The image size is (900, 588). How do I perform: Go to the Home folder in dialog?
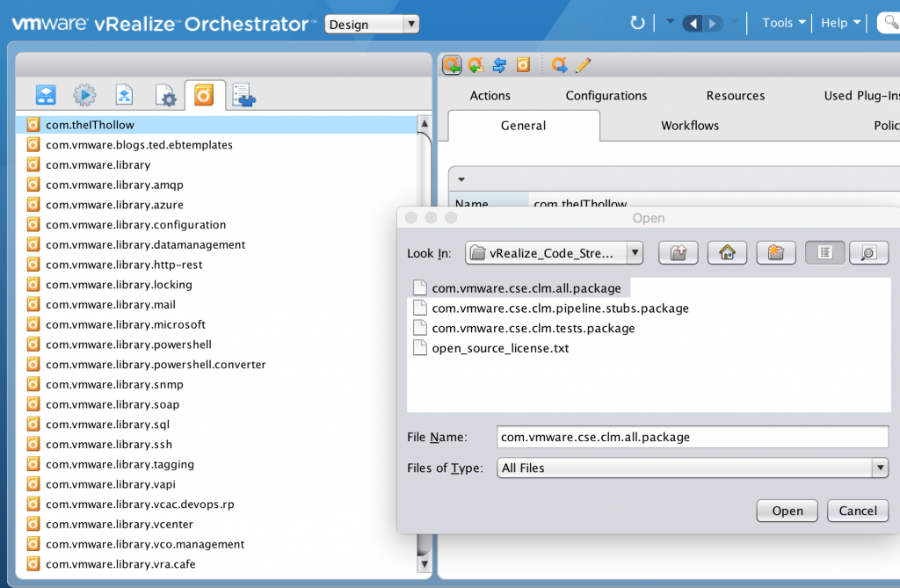[x=727, y=253]
